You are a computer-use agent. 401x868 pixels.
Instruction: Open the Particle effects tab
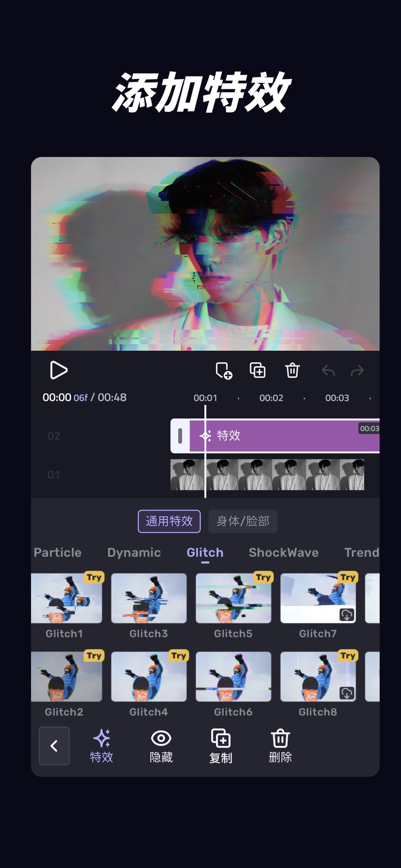pyautogui.click(x=58, y=552)
